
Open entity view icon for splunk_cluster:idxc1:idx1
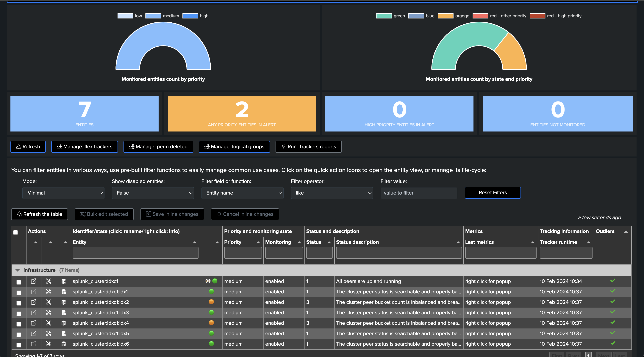pyautogui.click(x=34, y=292)
